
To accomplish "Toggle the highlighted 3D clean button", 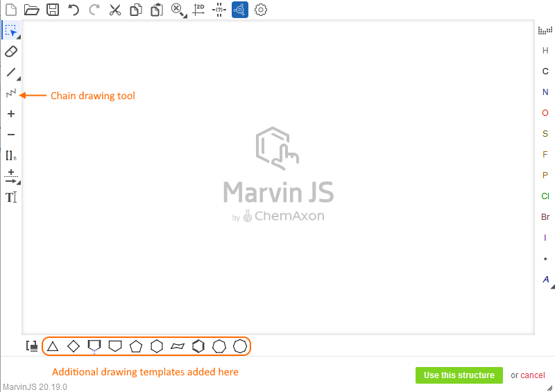I will coord(240,10).
